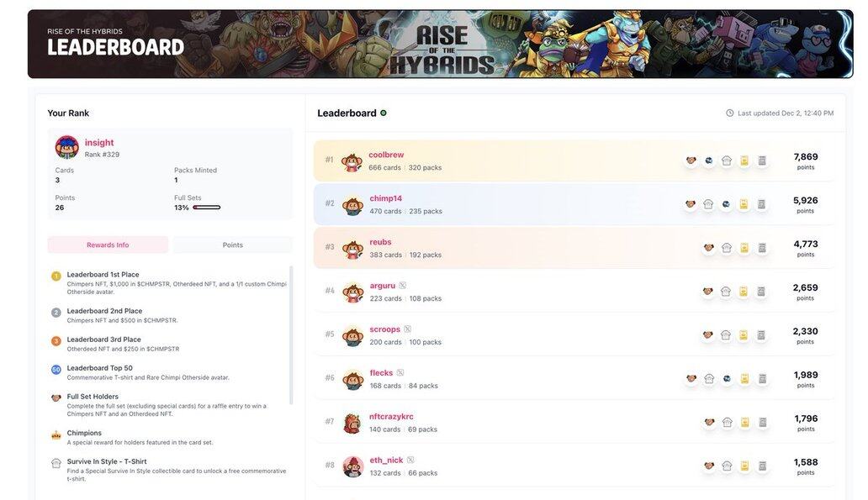Click the insight profile avatar
The height and width of the screenshot is (500, 868).
[x=66, y=147]
